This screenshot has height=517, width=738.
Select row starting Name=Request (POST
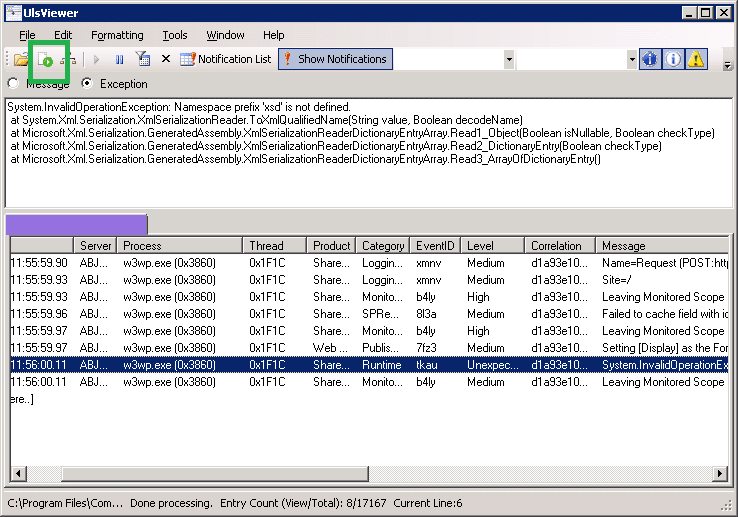369,263
